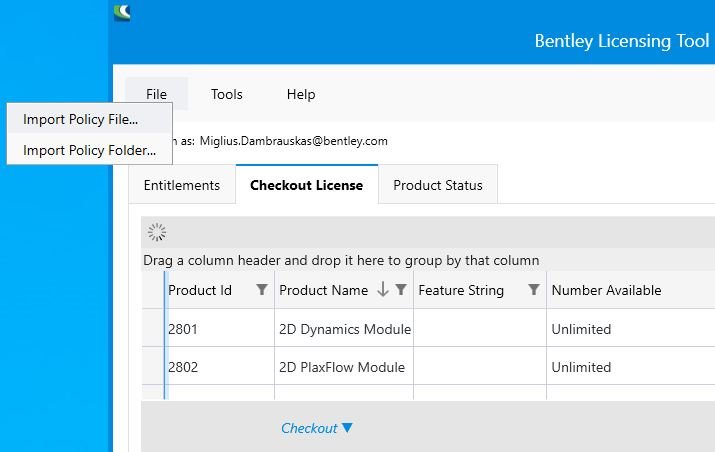Go to the Product Status tab
The width and height of the screenshot is (715, 452).
438,185
